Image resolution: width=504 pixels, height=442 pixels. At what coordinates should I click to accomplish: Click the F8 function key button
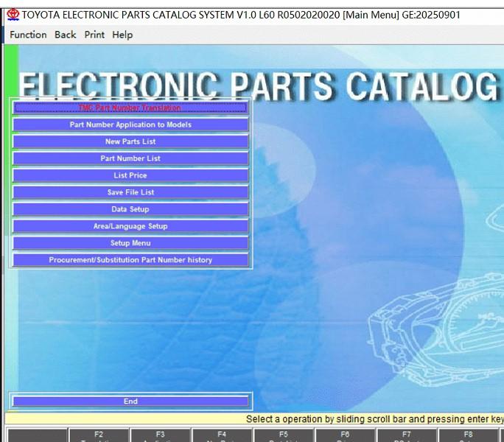(469, 435)
